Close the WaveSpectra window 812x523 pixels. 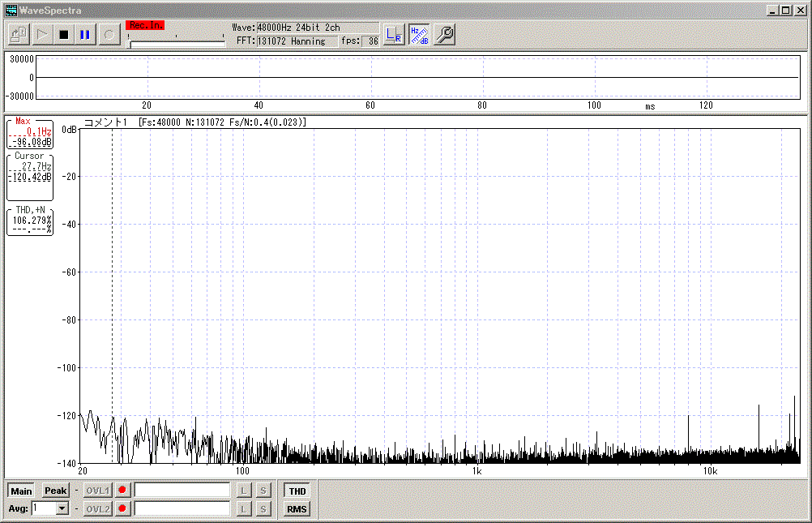point(800,11)
